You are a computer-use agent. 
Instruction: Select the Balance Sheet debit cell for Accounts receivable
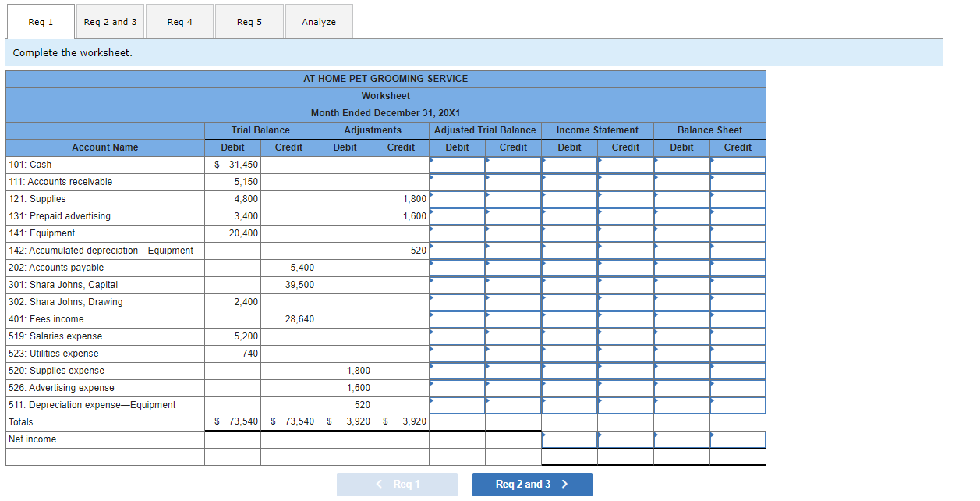click(x=681, y=181)
